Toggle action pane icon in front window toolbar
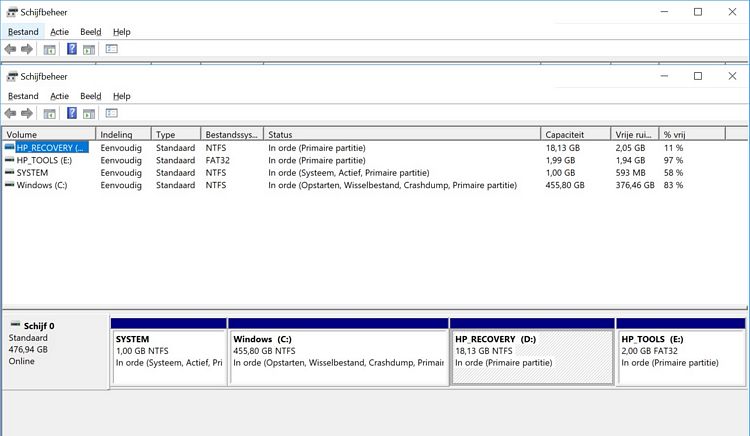Screen dimensions: 750x436 (89, 114)
